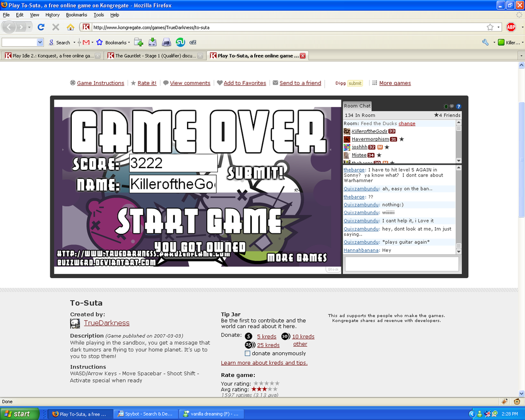Open the wrench settings dropdown arrow
The image size is (525, 420).
coord(494,43)
